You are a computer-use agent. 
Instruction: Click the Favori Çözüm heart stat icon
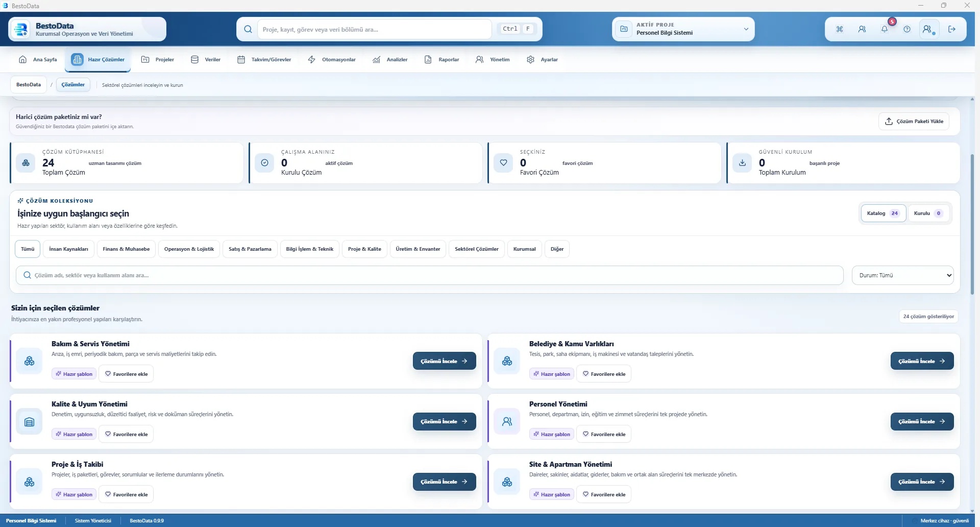point(503,163)
